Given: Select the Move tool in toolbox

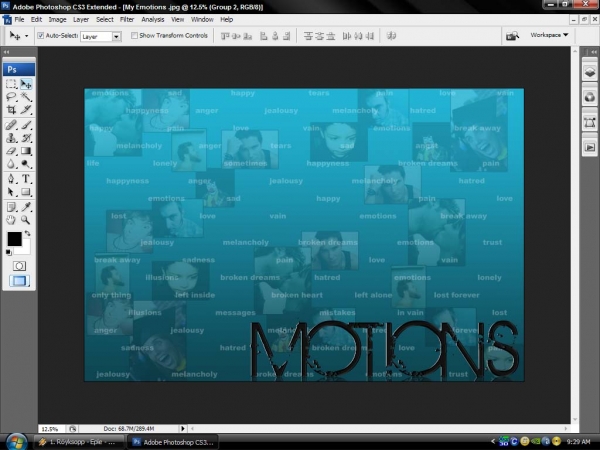Looking at the screenshot, I should pos(26,84).
